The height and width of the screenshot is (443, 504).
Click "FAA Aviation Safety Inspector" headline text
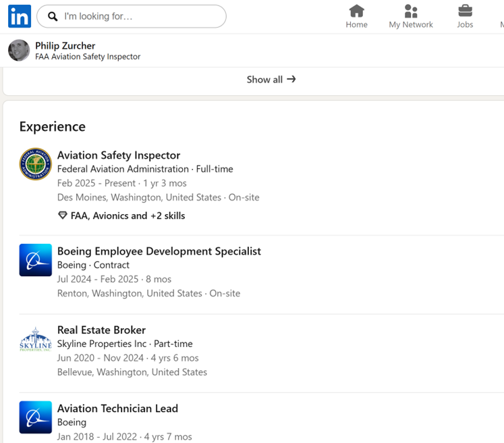click(88, 57)
